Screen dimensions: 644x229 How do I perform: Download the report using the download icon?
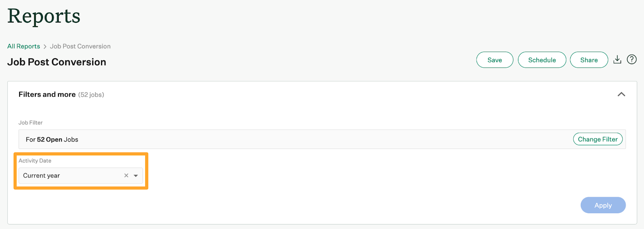[617, 60]
